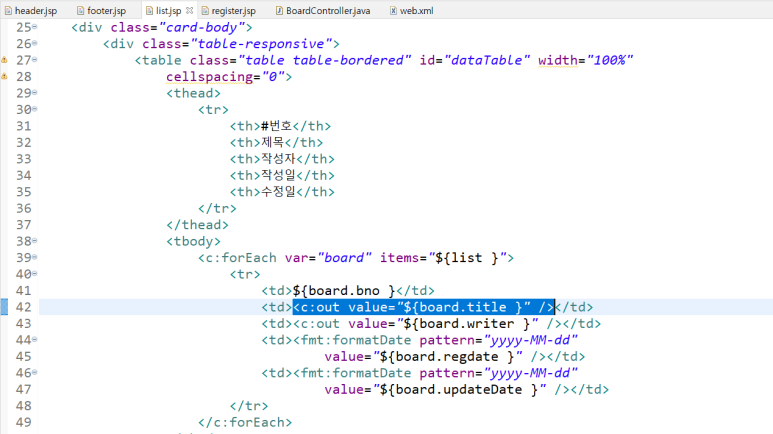The image size is (773, 434).
Task: Close the list.jsp tab
Action: click(189, 10)
